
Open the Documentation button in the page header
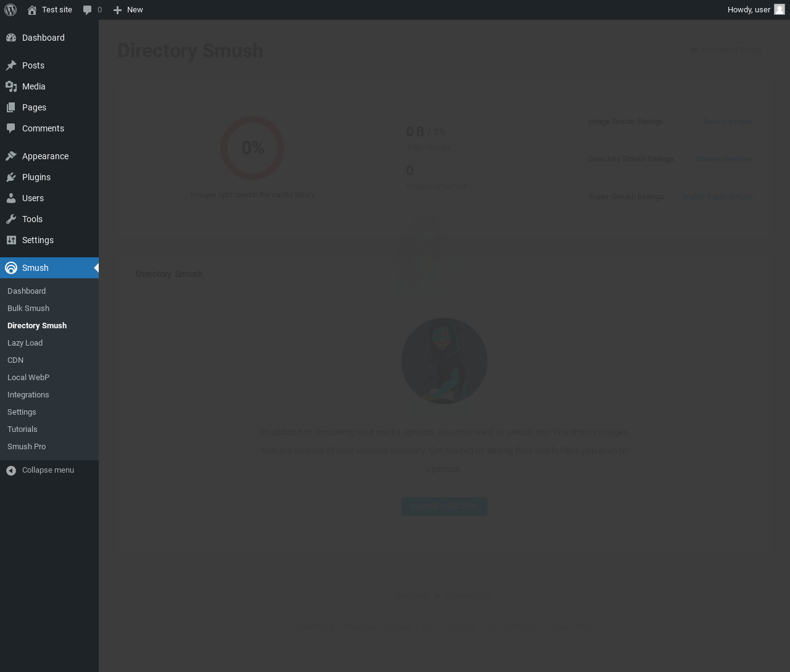[x=726, y=51]
